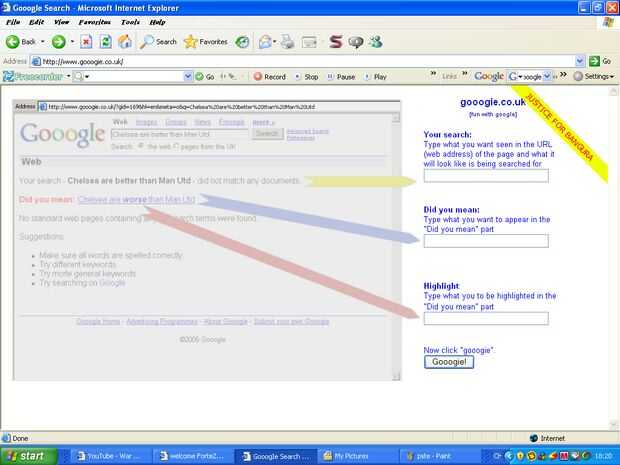Open the View menu

(x=61, y=22)
